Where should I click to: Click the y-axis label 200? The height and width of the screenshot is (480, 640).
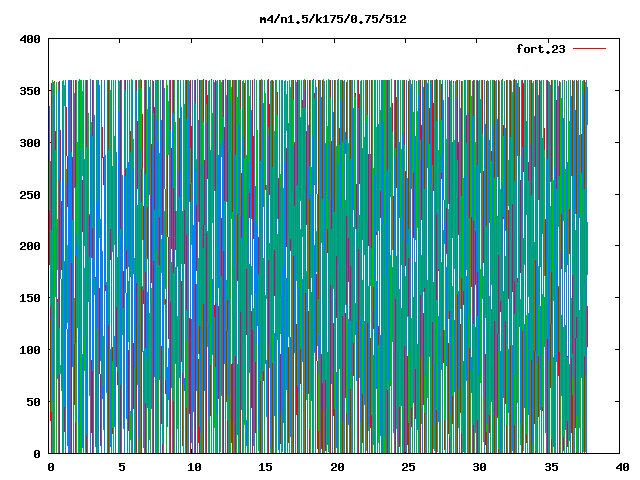(30, 246)
